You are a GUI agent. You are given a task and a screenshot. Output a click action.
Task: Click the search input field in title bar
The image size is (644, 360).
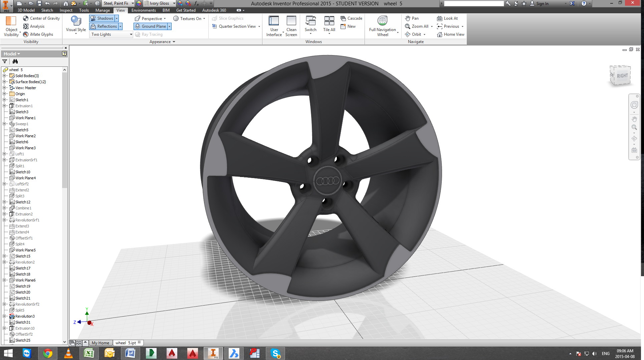[x=474, y=3]
